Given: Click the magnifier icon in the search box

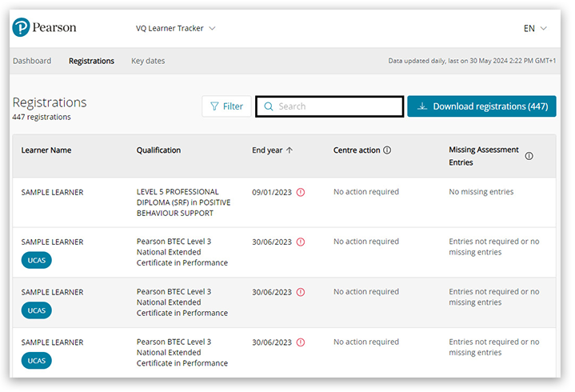Looking at the screenshot, I should [x=269, y=106].
